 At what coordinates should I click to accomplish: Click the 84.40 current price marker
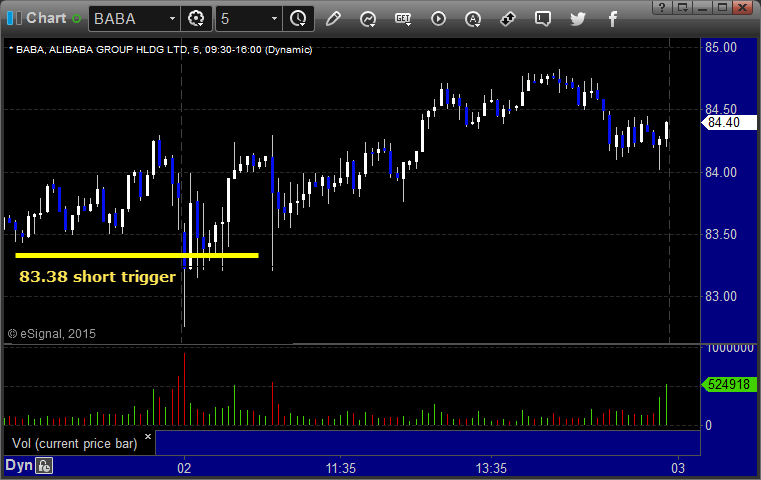point(729,123)
